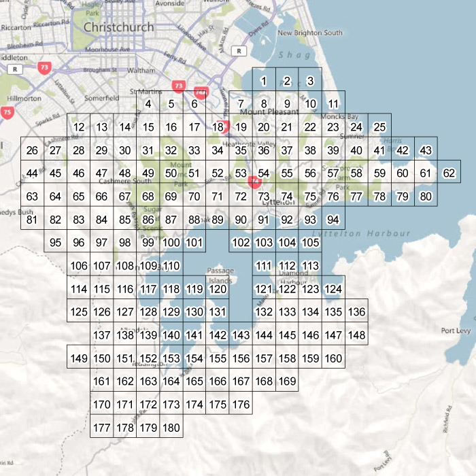Select grid cell 136
Screen dimensions: 476x476
pos(357,311)
